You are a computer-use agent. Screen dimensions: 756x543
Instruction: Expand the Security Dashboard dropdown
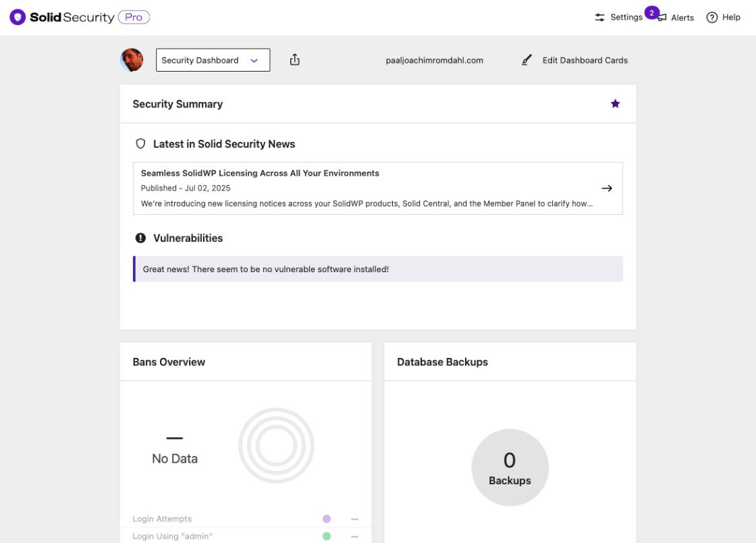213,60
